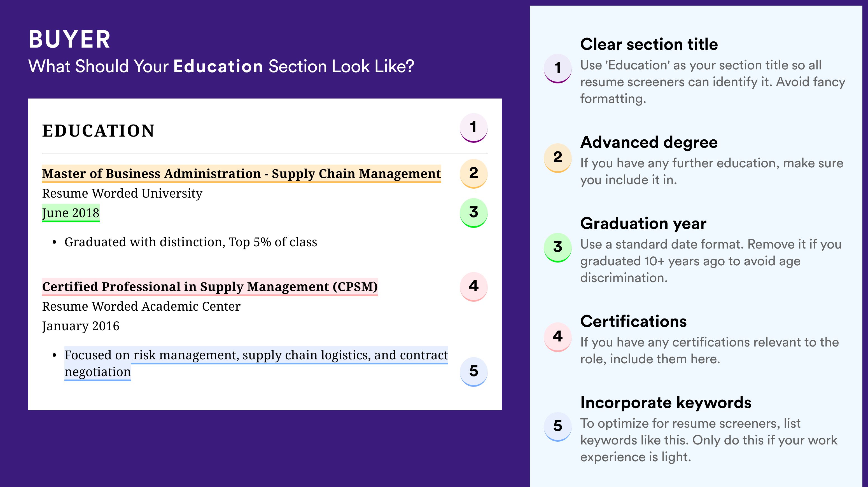Select the highlighted Master of Business Administration line
Image resolution: width=868 pixels, height=487 pixels.
pos(241,174)
